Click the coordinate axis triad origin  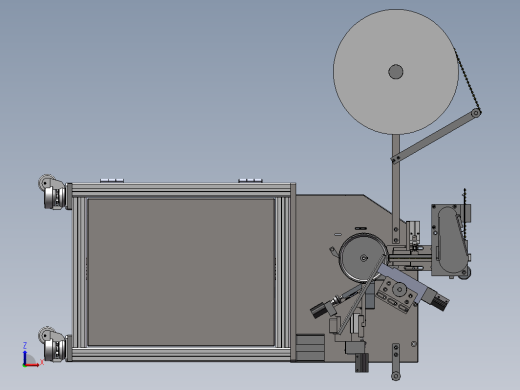tap(24, 365)
